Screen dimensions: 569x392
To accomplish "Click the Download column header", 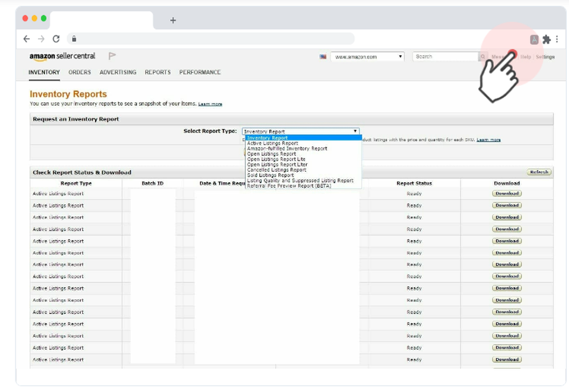I will coord(506,183).
